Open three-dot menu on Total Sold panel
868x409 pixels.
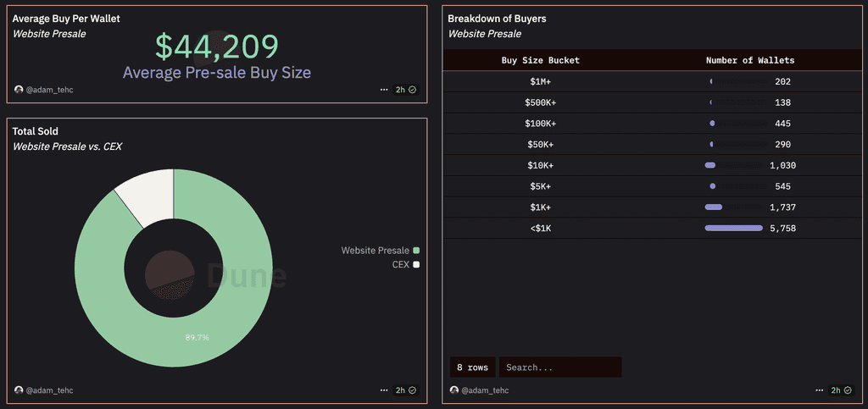click(384, 390)
